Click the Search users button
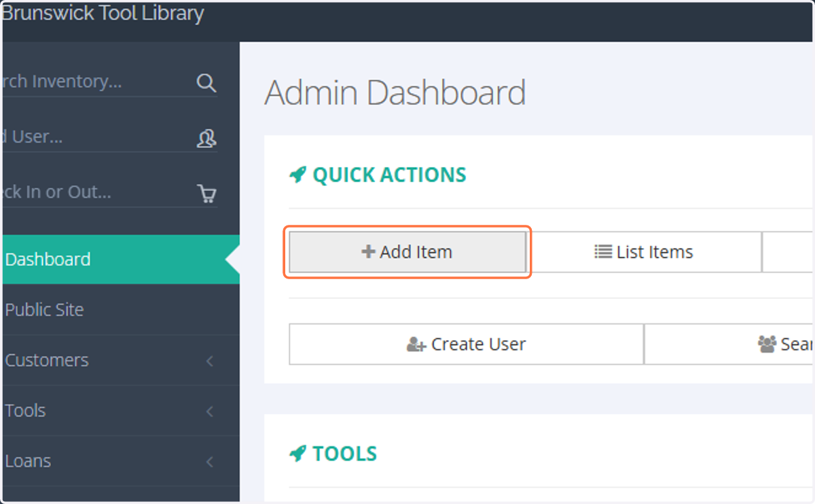815x504 pixels. tap(729, 344)
